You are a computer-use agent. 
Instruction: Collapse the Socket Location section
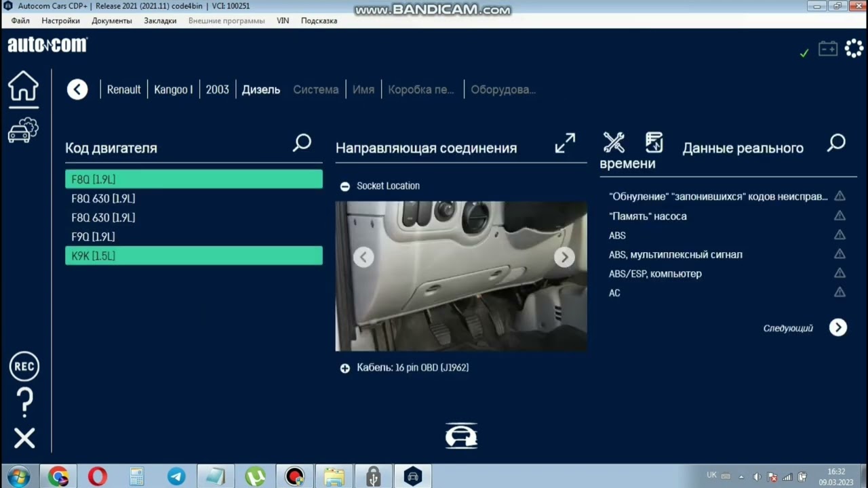click(x=345, y=186)
